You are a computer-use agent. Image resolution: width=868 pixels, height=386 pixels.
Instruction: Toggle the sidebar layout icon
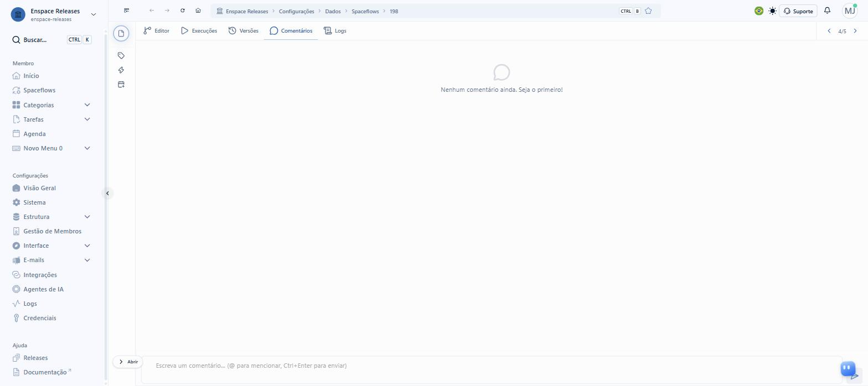click(127, 11)
